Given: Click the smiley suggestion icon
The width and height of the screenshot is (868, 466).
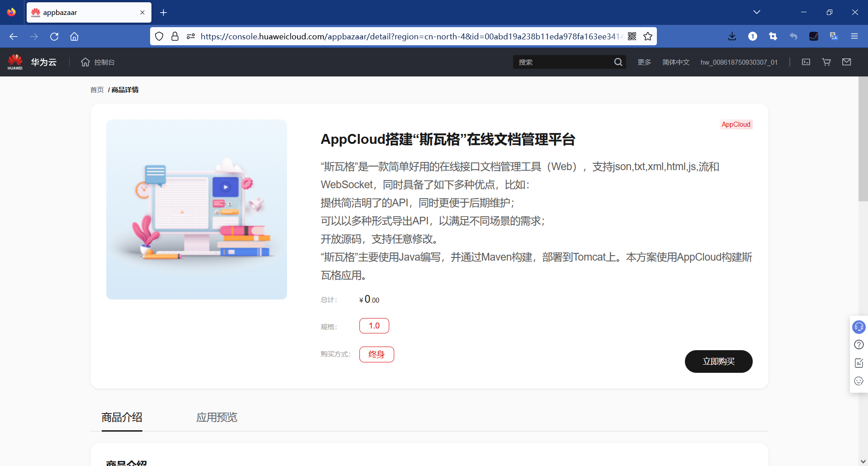Looking at the screenshot, I should (x=859, y=381).
